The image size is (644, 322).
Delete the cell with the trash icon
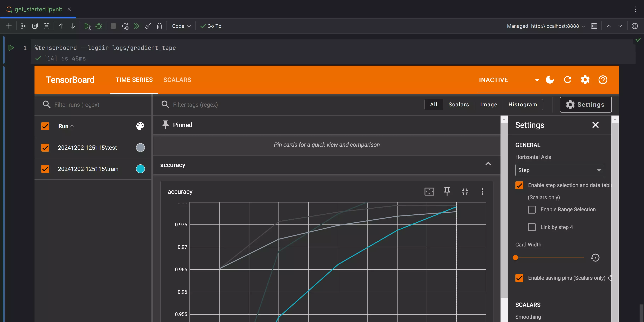tap(159, 26)
